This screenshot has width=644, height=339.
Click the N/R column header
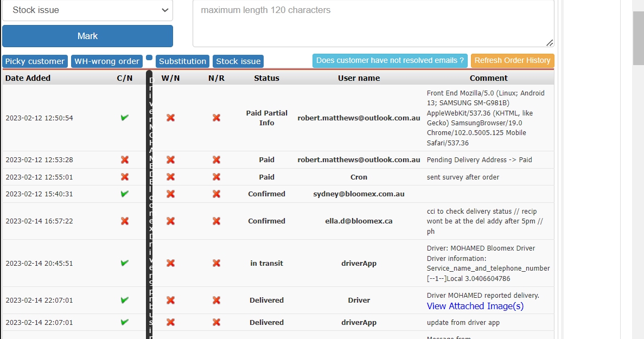pyautogui.click(x=216, y=78)
